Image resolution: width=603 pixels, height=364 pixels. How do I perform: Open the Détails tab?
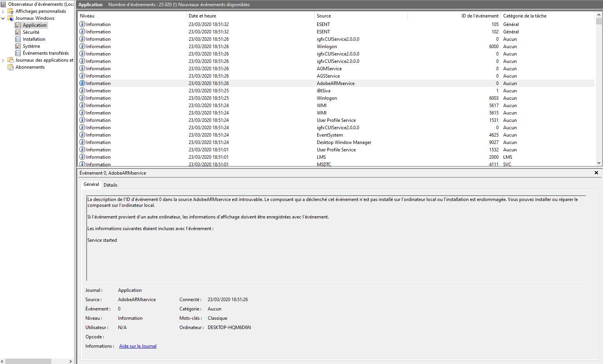pyautogui.click(x=110, y=185)
